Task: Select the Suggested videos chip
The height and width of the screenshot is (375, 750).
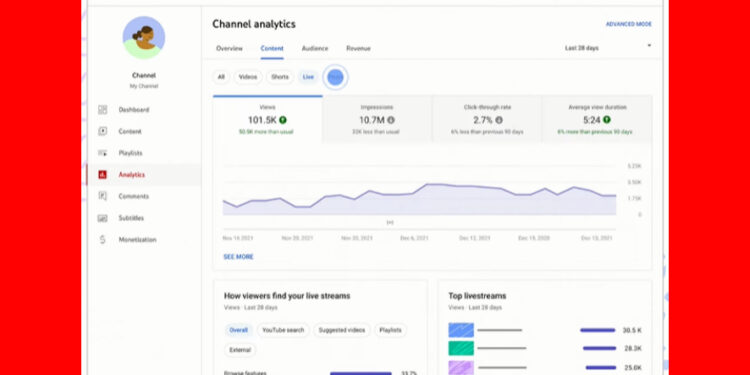Action: click(x=342, y=330)
